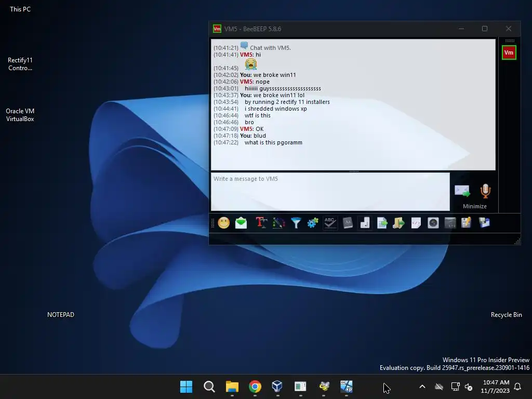The width and height of the screenshot is (532, 399).
Task: Click the splitter handle above message box
Action: click(354, 171)
